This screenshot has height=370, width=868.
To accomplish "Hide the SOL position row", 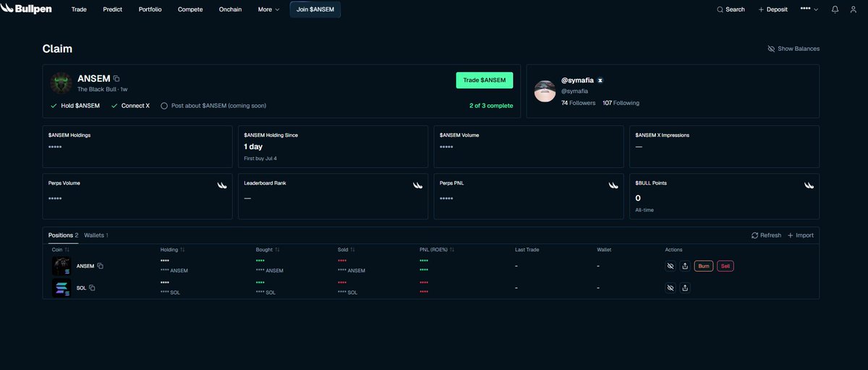I will click(x=671, y=287).
